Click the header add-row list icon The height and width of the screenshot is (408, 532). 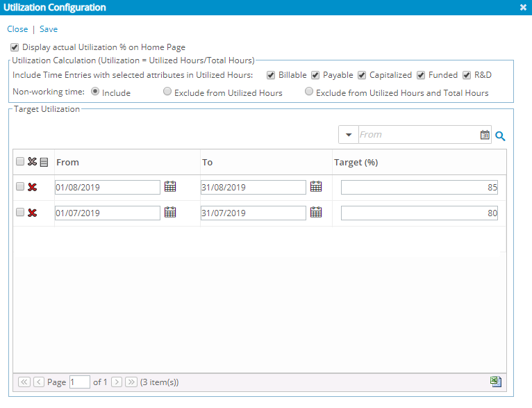(44, 162)
